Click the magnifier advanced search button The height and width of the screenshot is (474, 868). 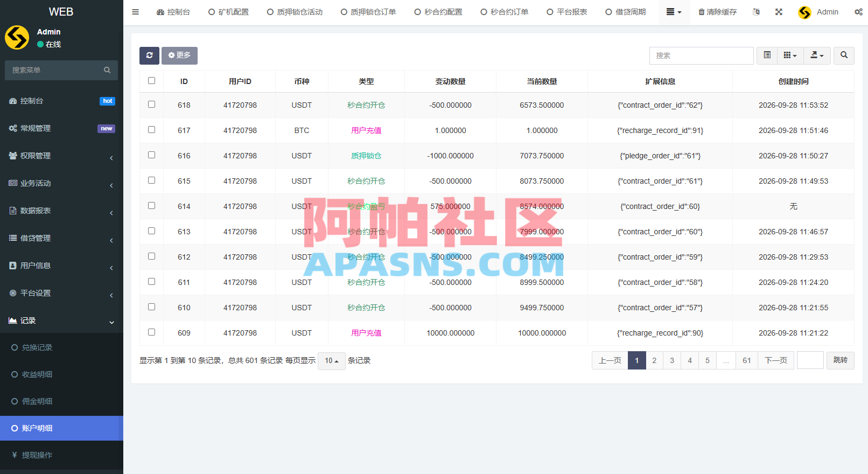pyautogui.click(x=844, y=55)
